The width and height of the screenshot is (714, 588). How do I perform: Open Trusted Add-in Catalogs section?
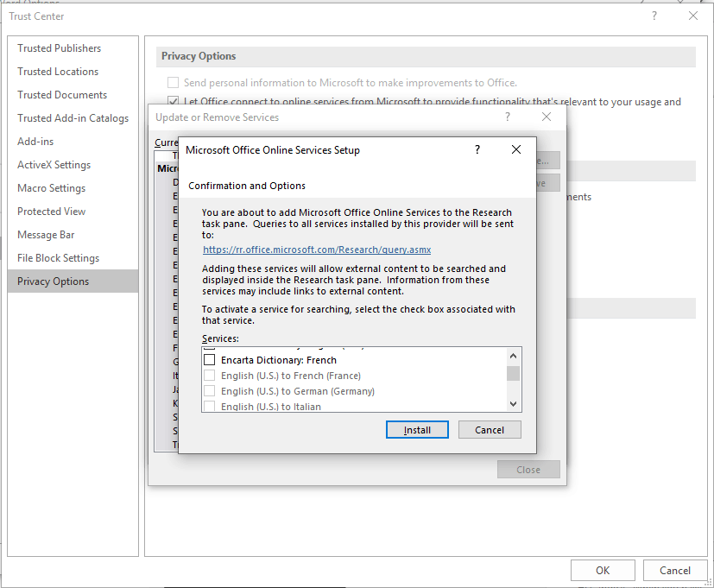73,118
